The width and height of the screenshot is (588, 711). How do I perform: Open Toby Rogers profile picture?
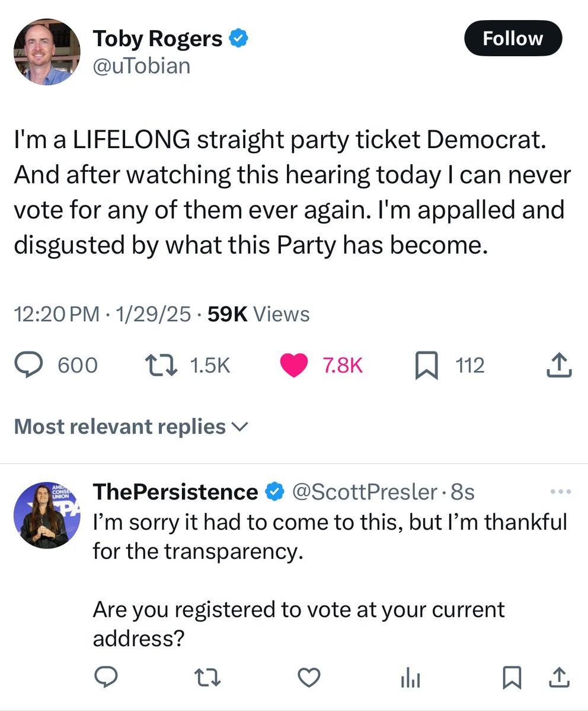click(46, 51)
